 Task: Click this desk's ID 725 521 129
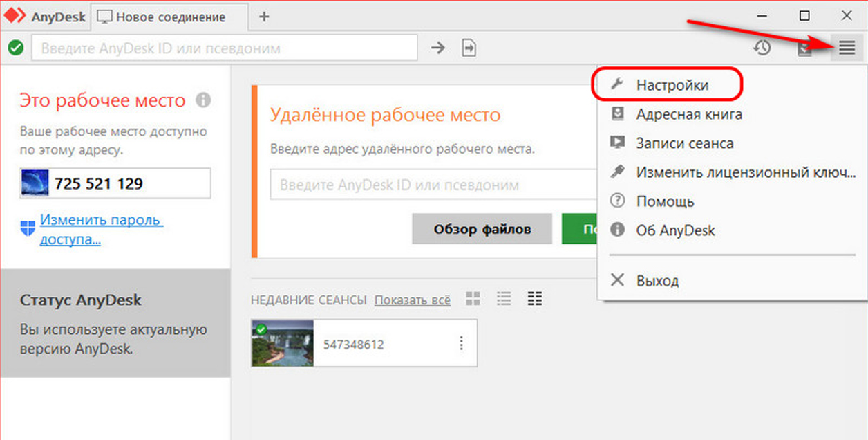(99, 184)
